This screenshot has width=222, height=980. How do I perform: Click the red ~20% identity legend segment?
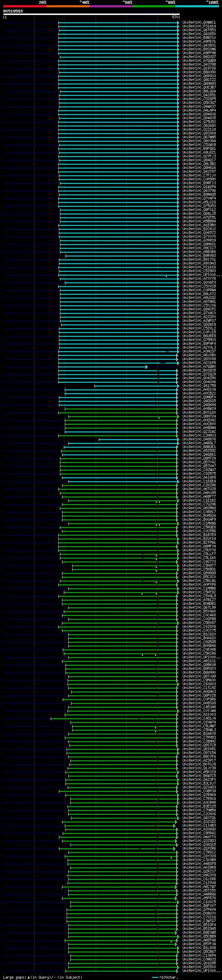click(25, 6)
